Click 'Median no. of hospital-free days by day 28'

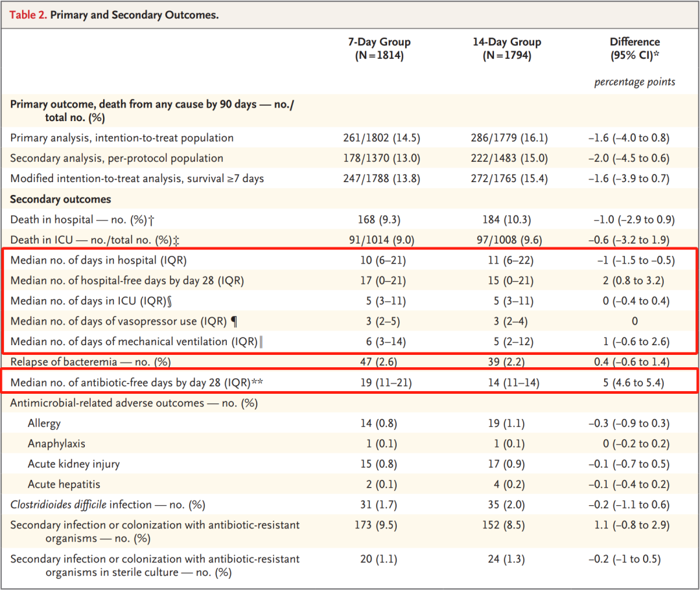point(127,280)
